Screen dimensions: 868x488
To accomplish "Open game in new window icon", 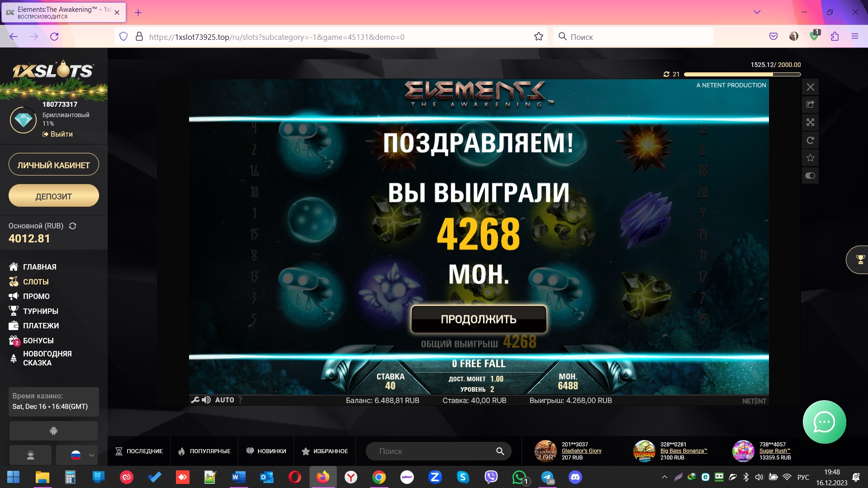I will [810, 104].
